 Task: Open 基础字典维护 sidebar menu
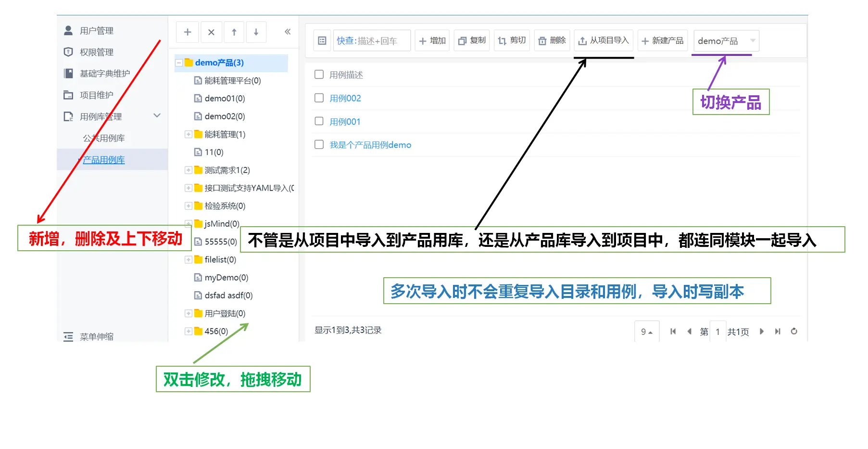pyautogui.click(x=105, y=74)
